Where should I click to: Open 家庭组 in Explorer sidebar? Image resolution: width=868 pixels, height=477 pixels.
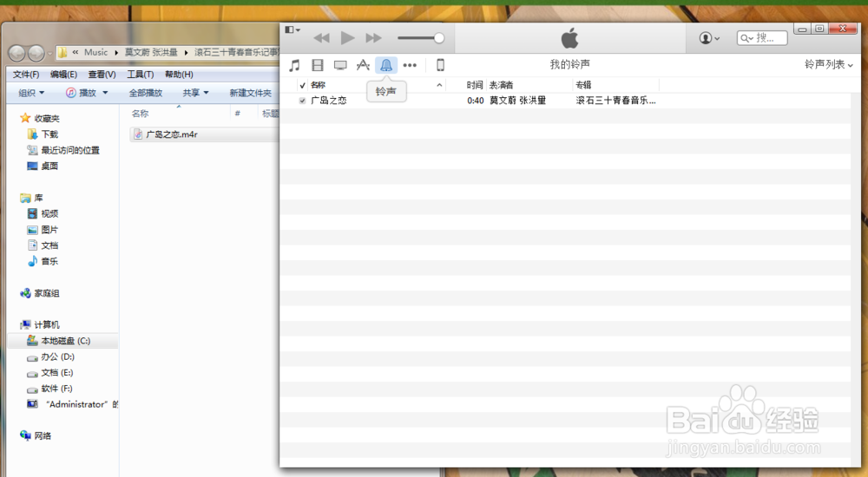tap(40, 293)
